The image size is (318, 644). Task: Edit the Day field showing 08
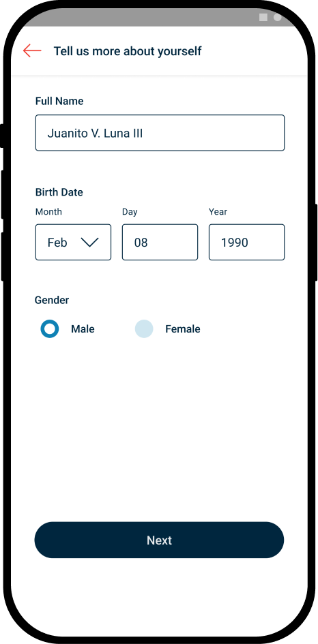[160, 243]
